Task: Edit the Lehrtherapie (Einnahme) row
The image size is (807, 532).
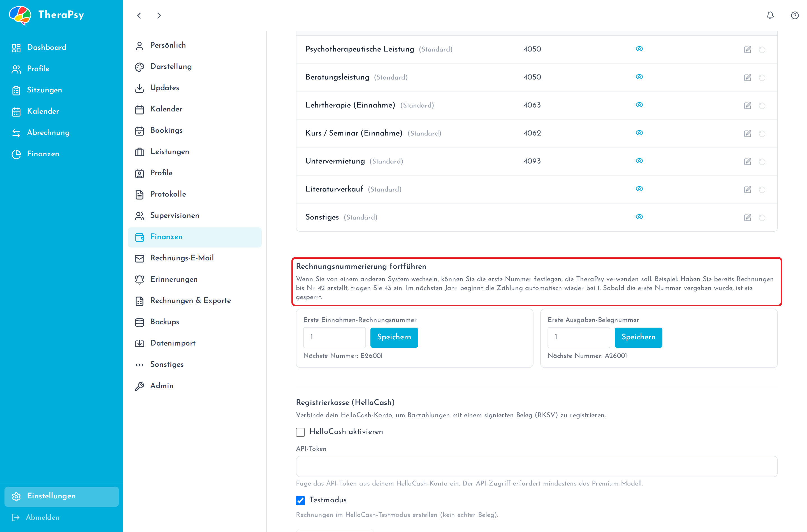Action: pos(748,106)
